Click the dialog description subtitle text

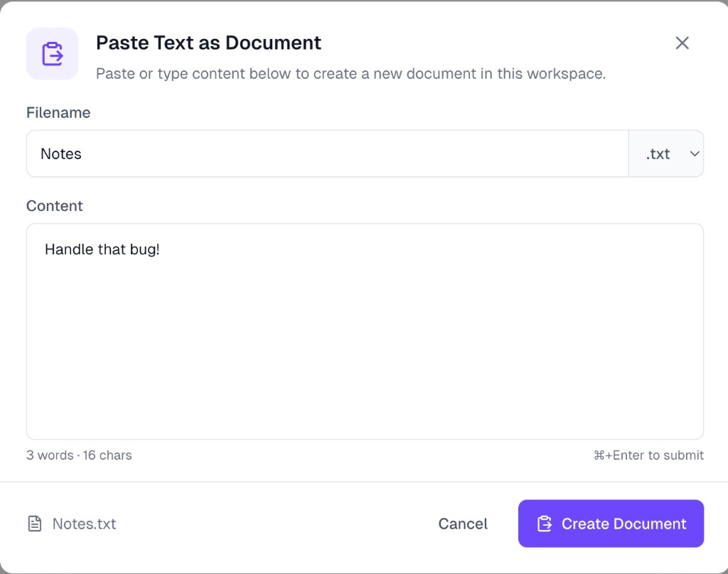[350, 74]
